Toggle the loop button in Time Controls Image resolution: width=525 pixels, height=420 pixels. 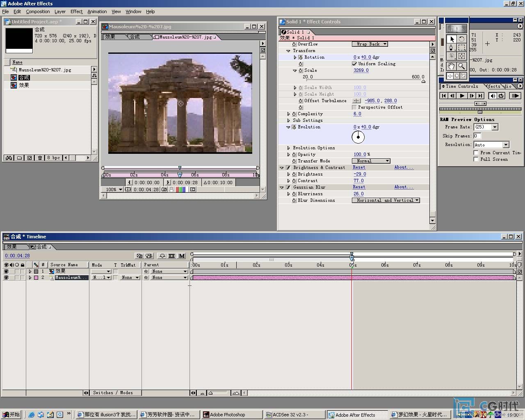click(x=501, y=96)
